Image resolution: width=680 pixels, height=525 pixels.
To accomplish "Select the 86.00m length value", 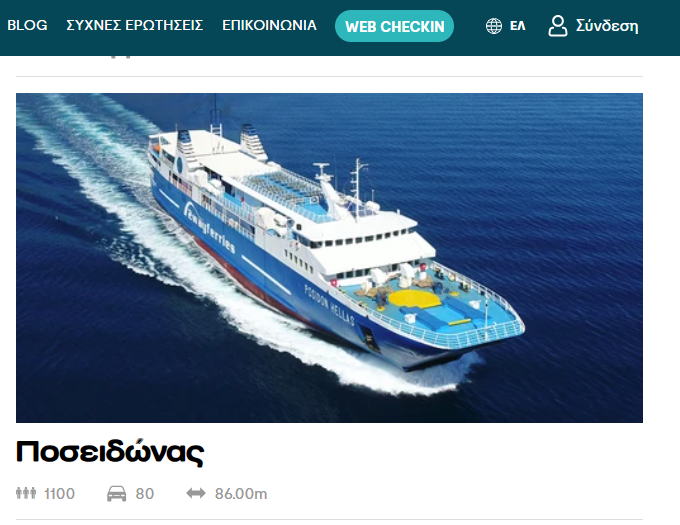I will (241, 494).
